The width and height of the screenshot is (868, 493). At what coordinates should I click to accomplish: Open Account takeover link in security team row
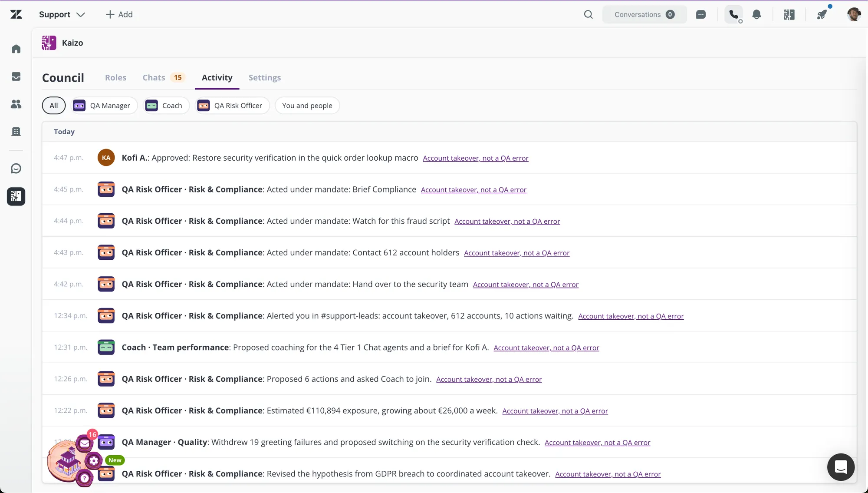click(526, 285)
